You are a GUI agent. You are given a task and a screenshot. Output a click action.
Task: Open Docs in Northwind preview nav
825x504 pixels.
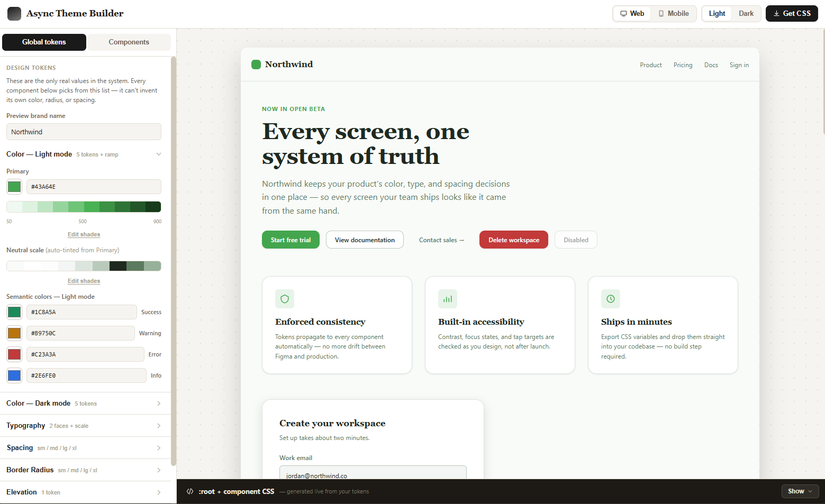click(x=711, y=65)
